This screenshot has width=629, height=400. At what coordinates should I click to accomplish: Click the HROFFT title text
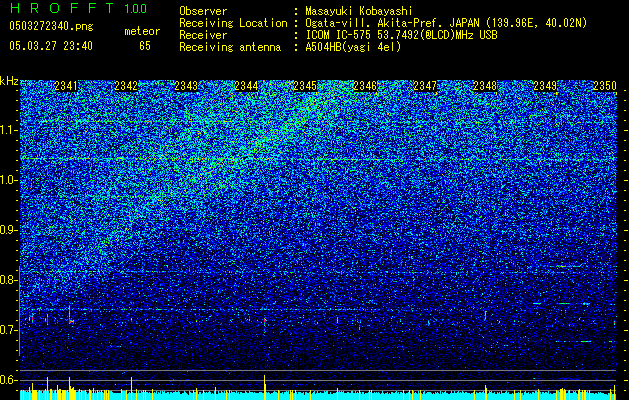tap(62, 8)
